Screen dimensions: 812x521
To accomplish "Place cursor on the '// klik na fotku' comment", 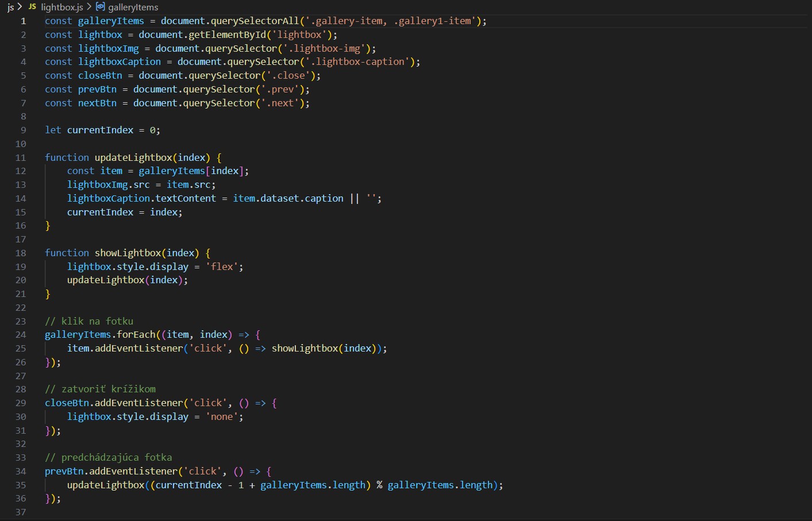I will [89, 321].
